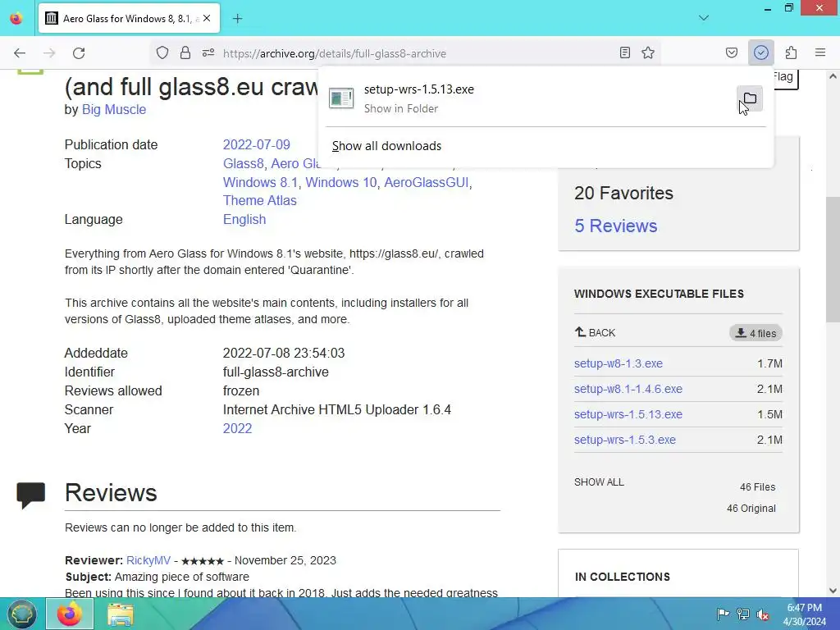This screenshot has height=630, width=840.
Task: Open 46 Files link
Action: pos(757,487)
